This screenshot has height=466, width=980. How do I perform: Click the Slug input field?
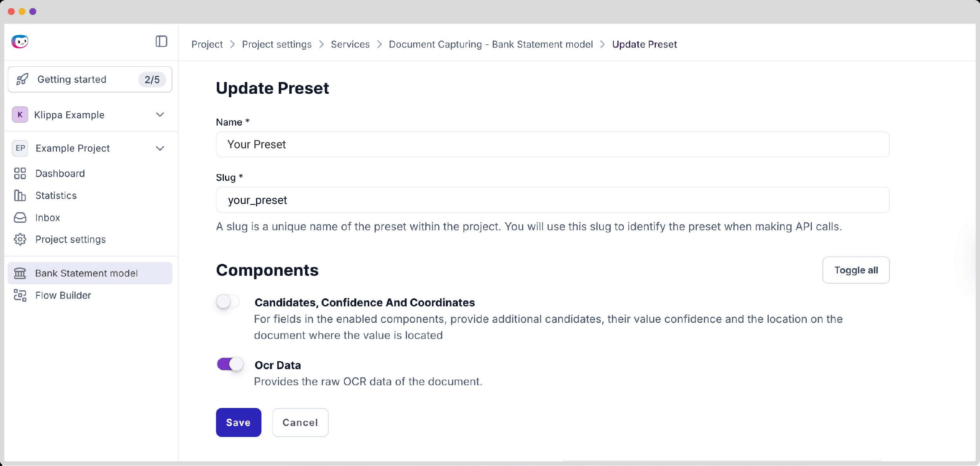[x=552, y=200]
